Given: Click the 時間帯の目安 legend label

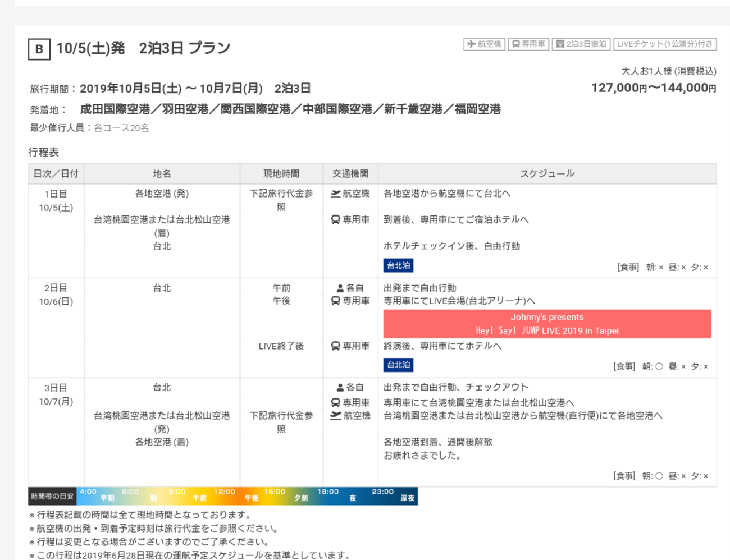Looking at the screenshot, I should click(x=52, y=497).
